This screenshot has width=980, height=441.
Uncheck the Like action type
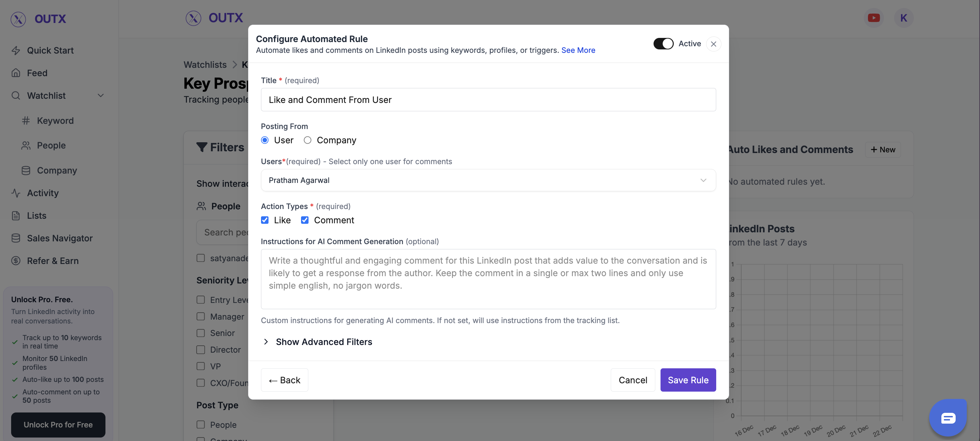[265, 220]
